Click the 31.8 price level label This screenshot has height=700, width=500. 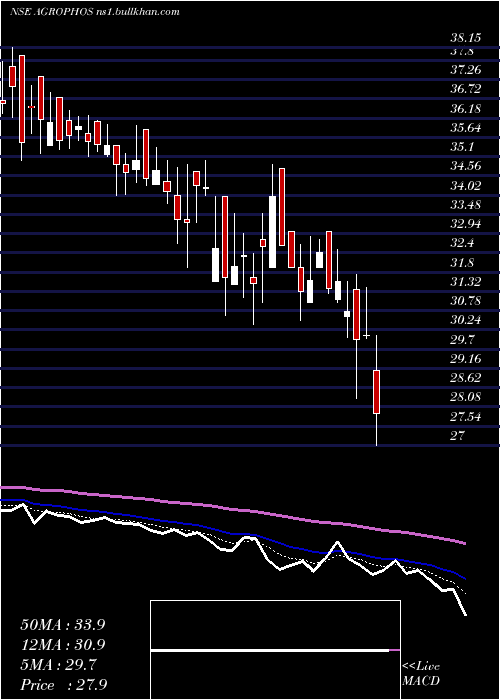pos(462,262)
